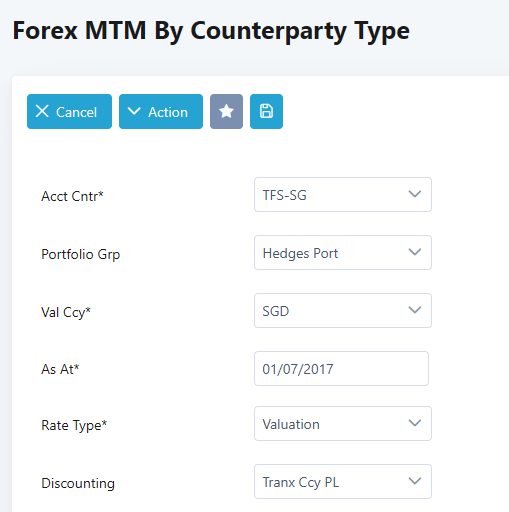Click the Rate Type chevron arrow
Screen dimensions: 509x512
415,423
